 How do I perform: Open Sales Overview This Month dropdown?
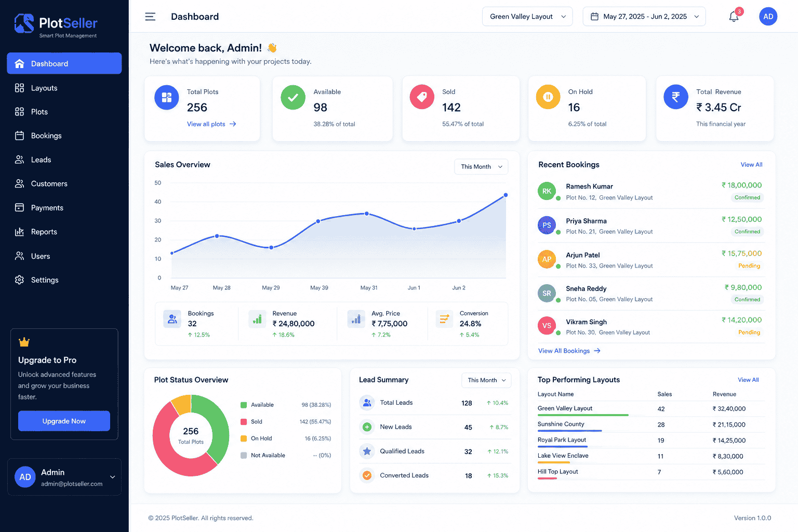(x=481, y=167)
